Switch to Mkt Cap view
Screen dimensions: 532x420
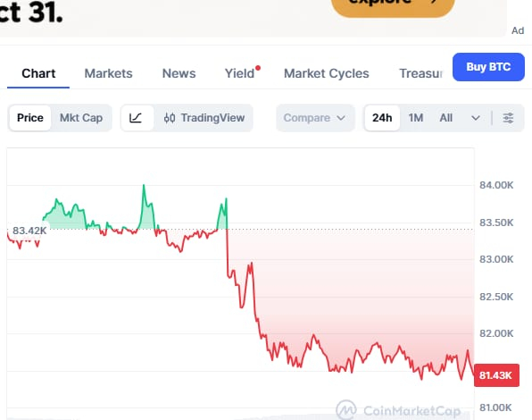pyautogui.click(x=81, y=118)
